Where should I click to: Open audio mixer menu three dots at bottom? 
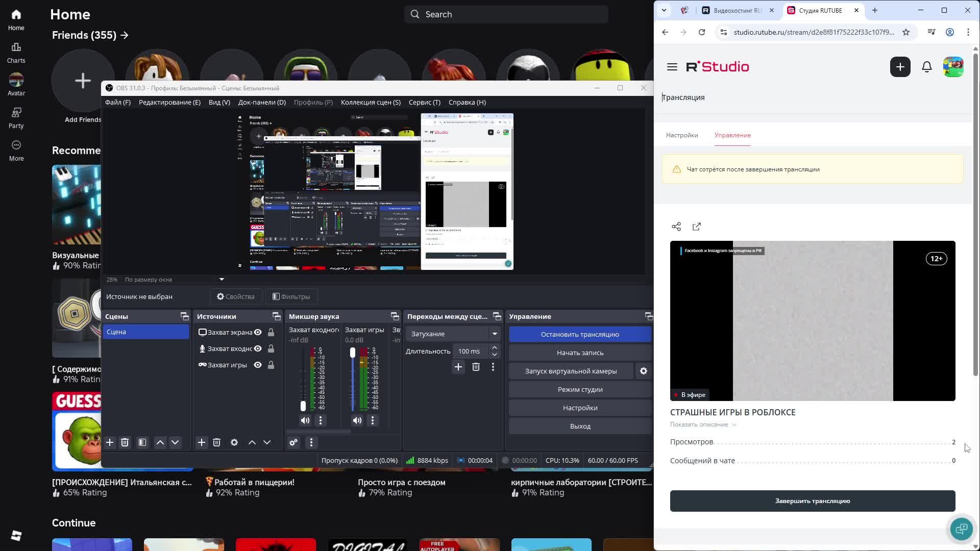pyautogui.click(x=311, y=442)
